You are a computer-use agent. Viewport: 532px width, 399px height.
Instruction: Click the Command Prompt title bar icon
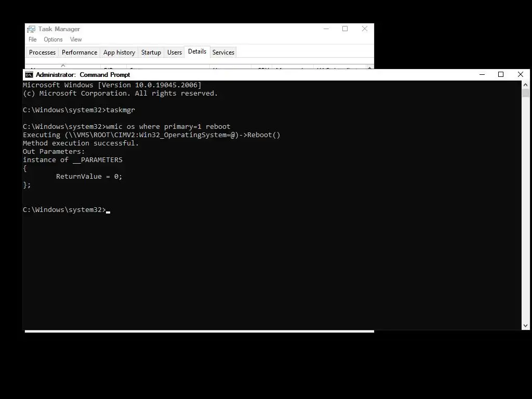(x=29, y=75)
